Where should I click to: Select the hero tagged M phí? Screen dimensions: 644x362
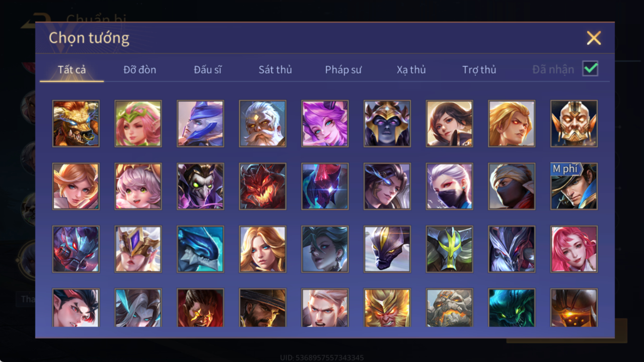[x=574, y=187]
